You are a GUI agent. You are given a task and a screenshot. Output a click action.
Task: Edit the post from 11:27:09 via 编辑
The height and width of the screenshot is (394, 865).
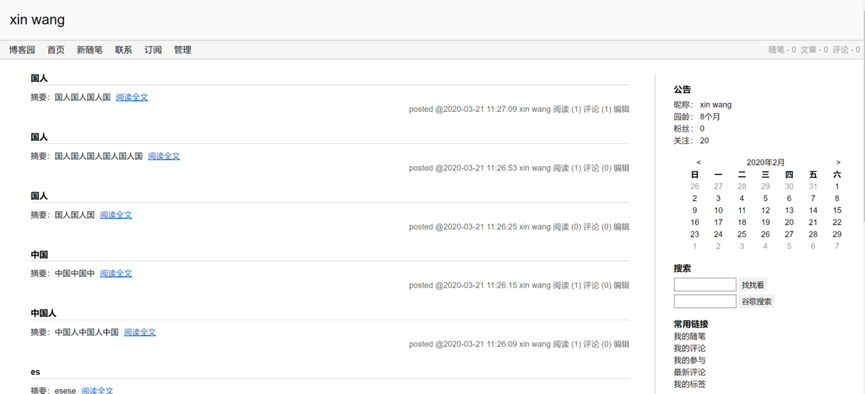[622, 109]
